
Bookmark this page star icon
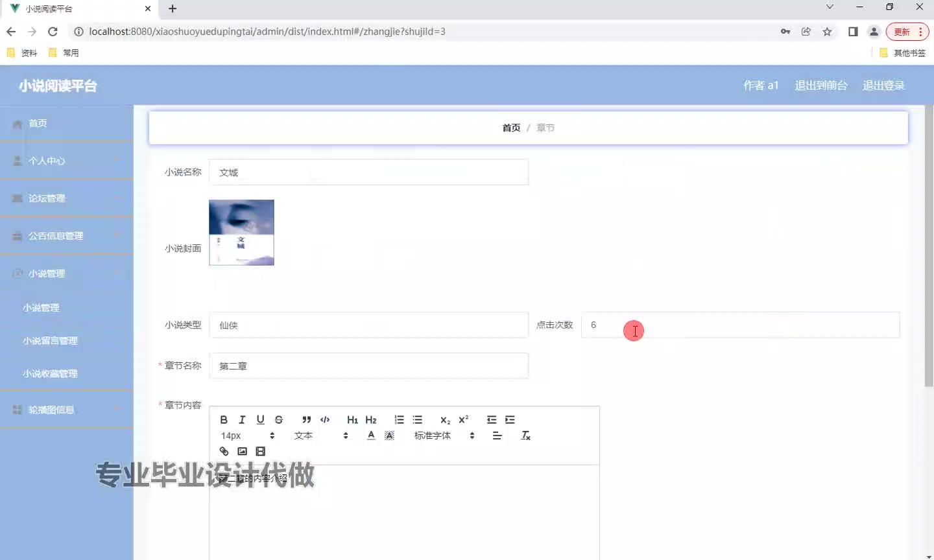(827, 32)
